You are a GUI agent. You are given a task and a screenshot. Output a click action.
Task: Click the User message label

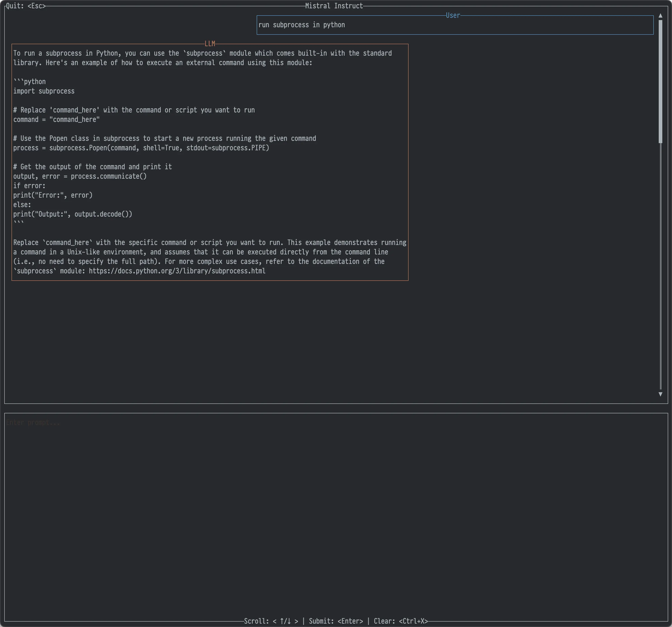point(453,15)
